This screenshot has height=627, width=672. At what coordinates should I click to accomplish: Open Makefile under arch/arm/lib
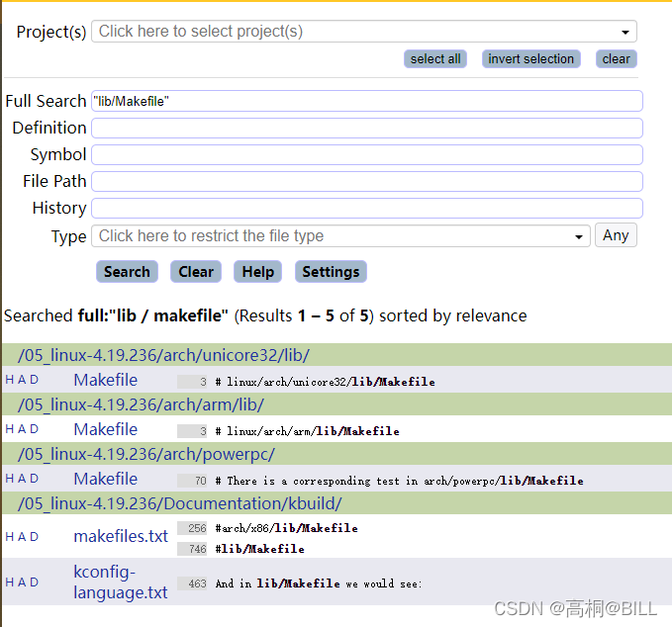point(106,429)
